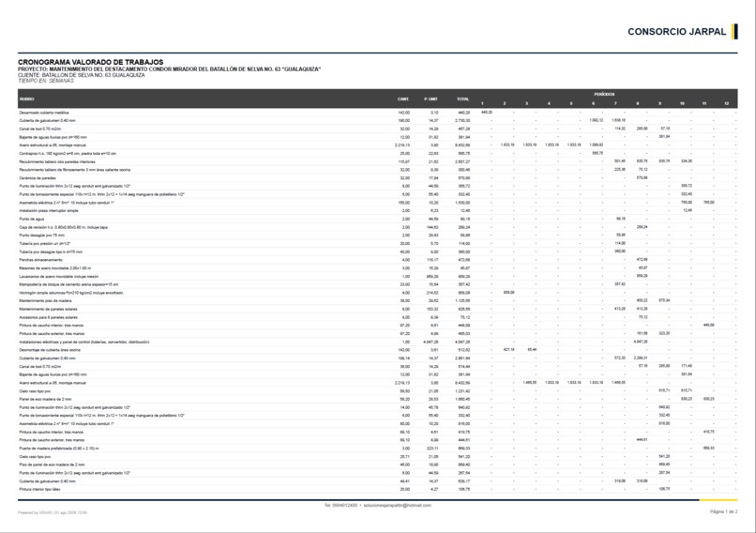The width and height of the screenshot is (756, 533).
Task: Click Recubrimiento tablero obs paredes interiores row
Action: (x=377, y=161)
